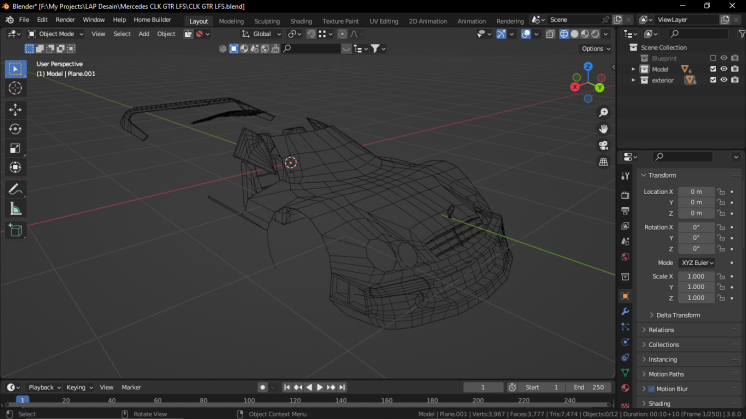Enable the Blueprint collection checkbox
This screenshot has height=419, width=746.
click(x=713, y=58)
